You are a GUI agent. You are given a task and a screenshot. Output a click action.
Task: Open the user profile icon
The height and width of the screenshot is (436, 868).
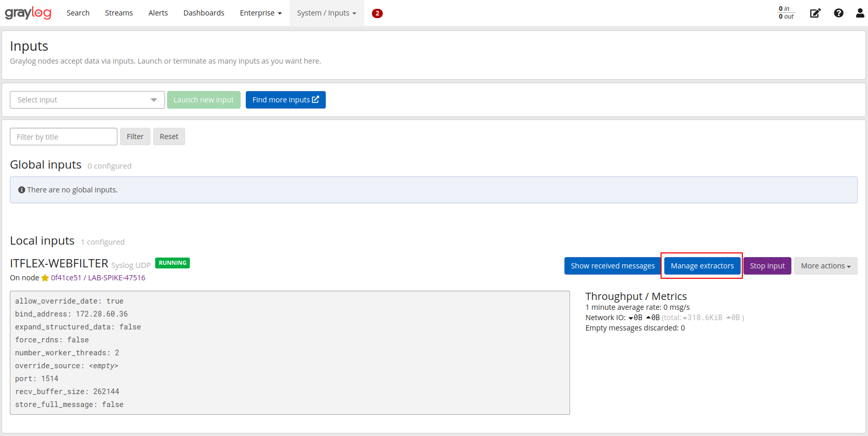860,13
